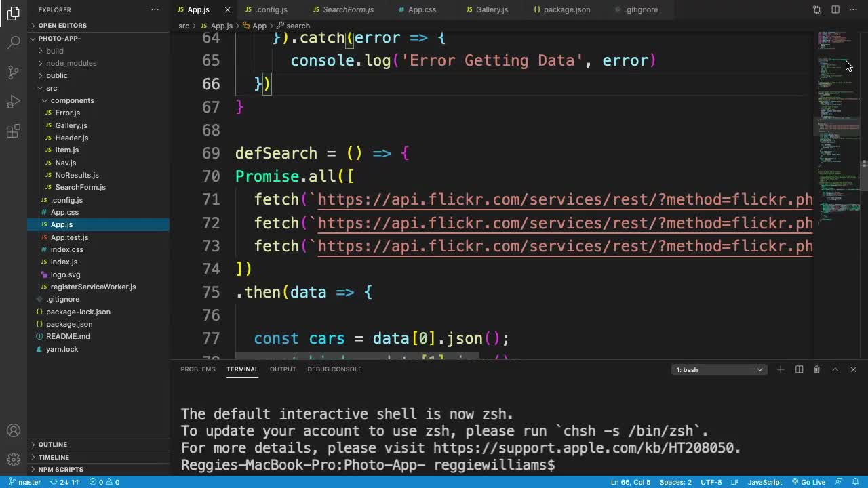Image resolution: width=868 pixels, height=488 pixels.
Task: Kill the terminal using the trash icon
Action: click(816, 369)
